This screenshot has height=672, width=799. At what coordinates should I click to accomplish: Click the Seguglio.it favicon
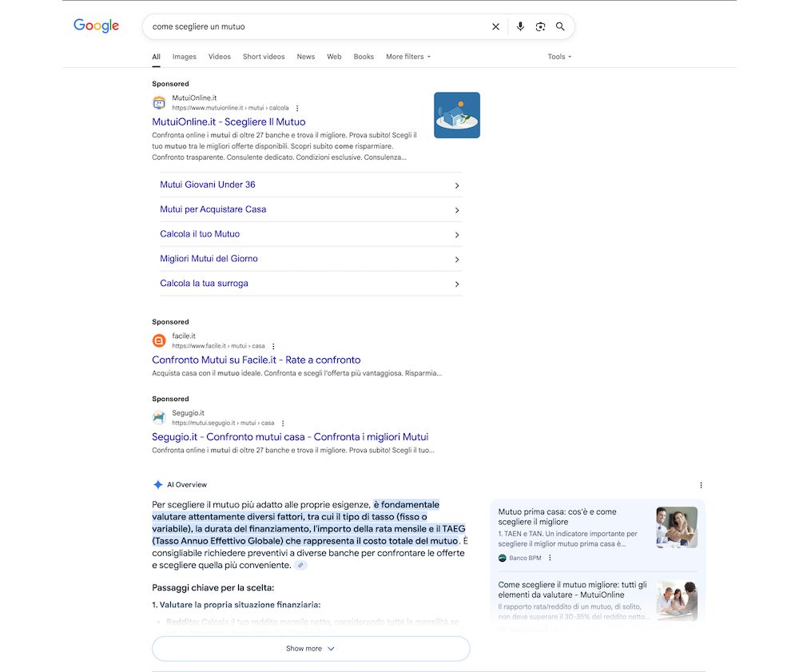pyautogui.click(x=159, y=417)
